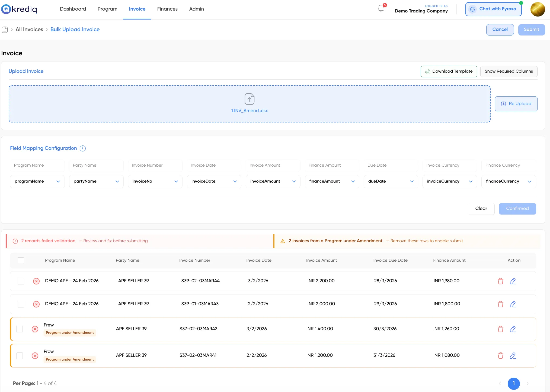
Task: Select checkbox for invoice S39-01-03MAR43
Action: coord(21,304)
